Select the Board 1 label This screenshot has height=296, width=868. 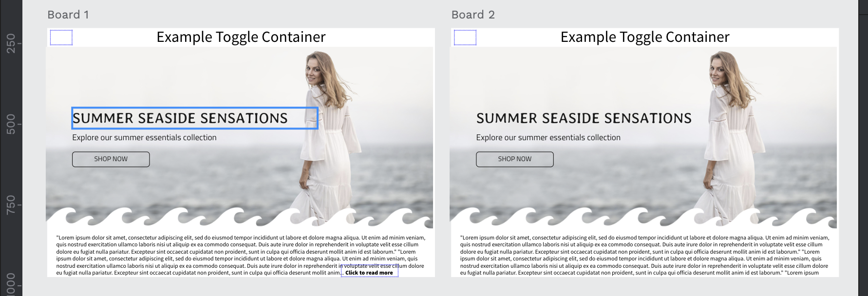[68, 15]
